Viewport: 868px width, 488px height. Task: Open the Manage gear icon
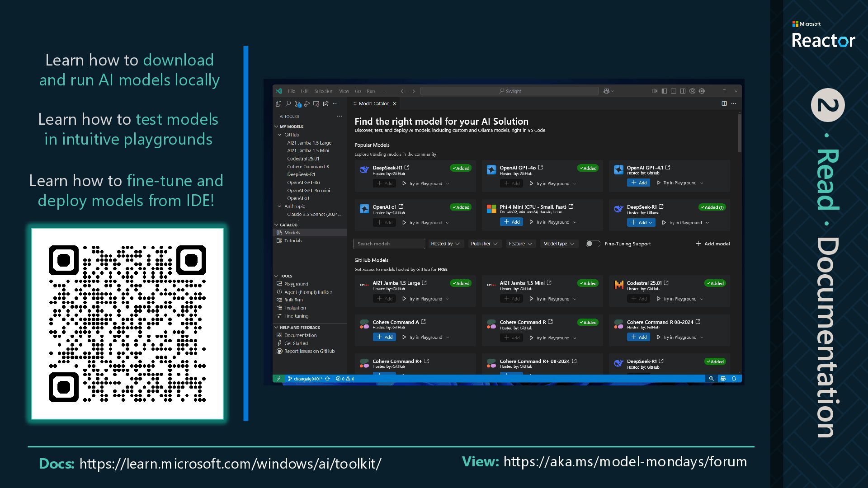pos(702,91)
